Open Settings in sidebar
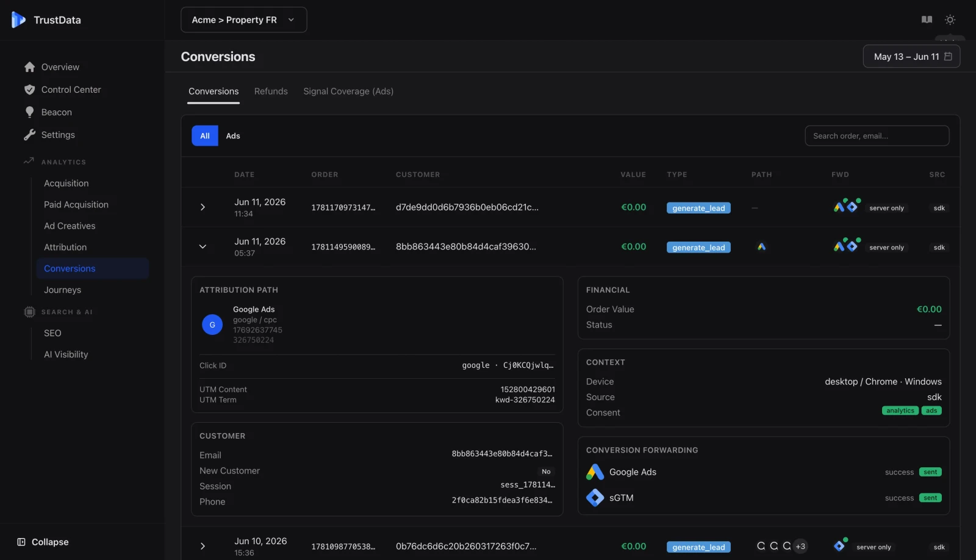The width and height of the screenshot is (976, 560). coord(58,135)
